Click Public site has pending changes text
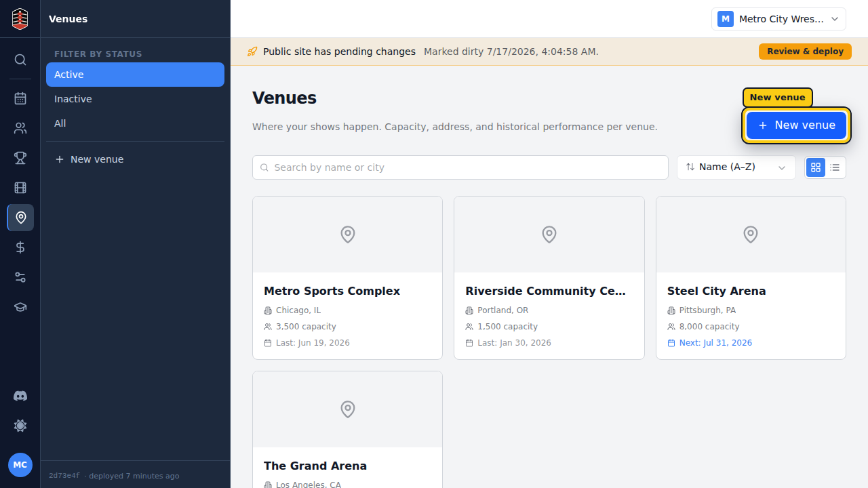 (339, 52)
